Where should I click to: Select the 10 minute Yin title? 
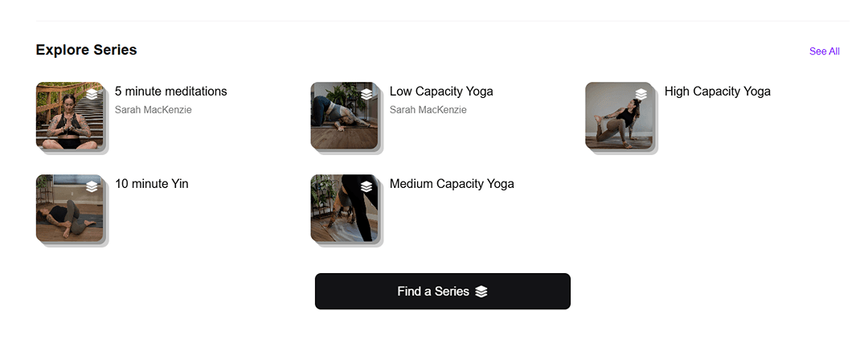(152, 184)
